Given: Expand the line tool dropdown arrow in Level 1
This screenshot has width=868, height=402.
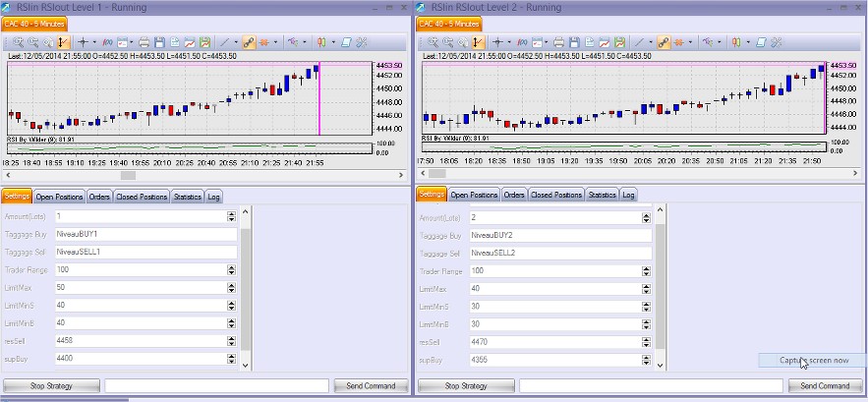Looking at the screenshot, I should point(236,42).
